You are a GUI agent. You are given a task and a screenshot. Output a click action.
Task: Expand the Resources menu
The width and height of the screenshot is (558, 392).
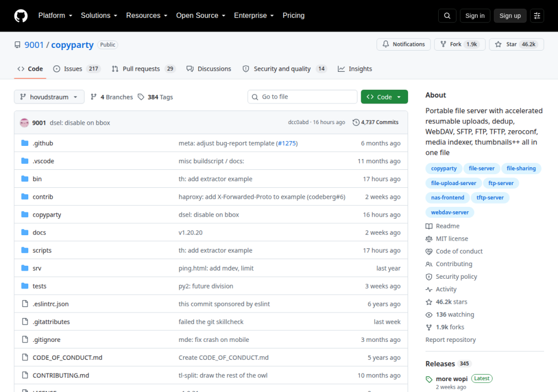pyautogui.click(x=147, y=16)
